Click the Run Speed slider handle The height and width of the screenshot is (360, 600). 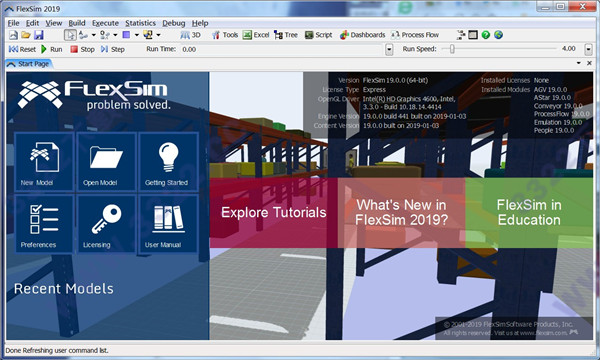pyautogui.click(x=452, y=49)
